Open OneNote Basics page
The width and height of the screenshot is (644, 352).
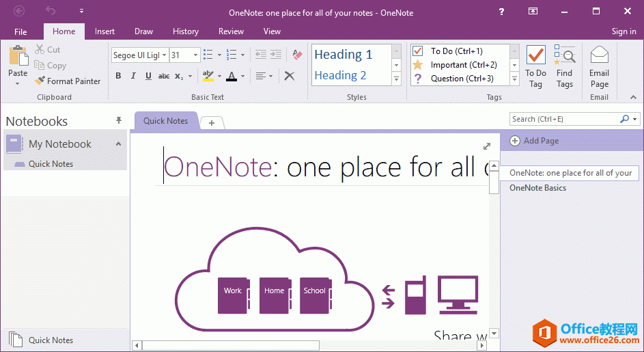[537, 188]
